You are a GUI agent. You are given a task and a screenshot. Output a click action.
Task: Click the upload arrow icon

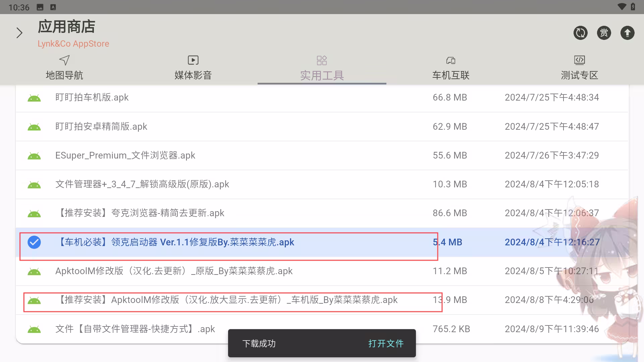tap(627, 33)
